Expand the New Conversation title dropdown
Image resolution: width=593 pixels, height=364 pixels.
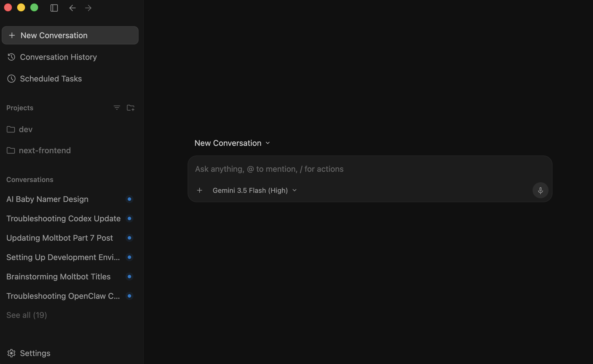tap(232, 143)
